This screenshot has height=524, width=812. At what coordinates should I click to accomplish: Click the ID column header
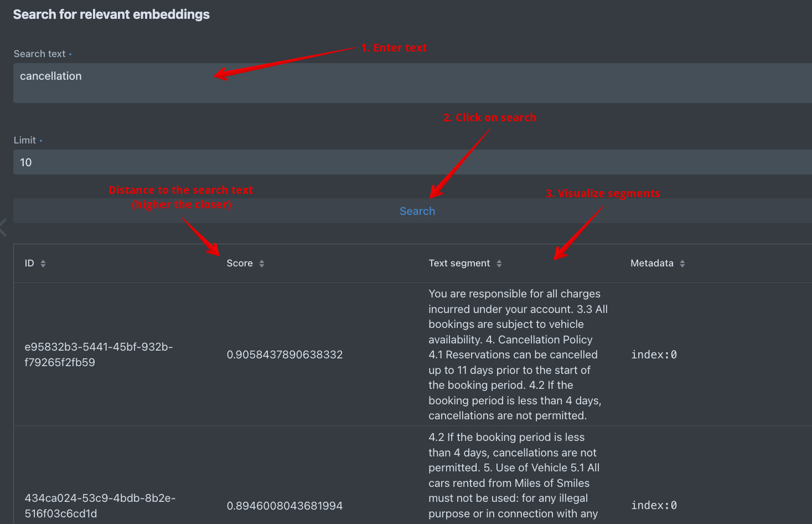[x=29, y=263]
